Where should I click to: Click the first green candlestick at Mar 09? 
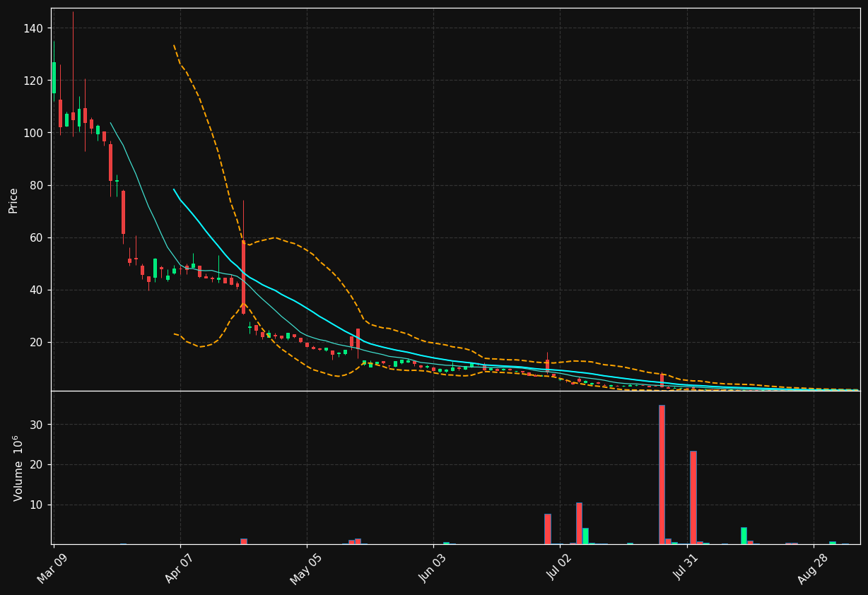(x=54, y=78)
